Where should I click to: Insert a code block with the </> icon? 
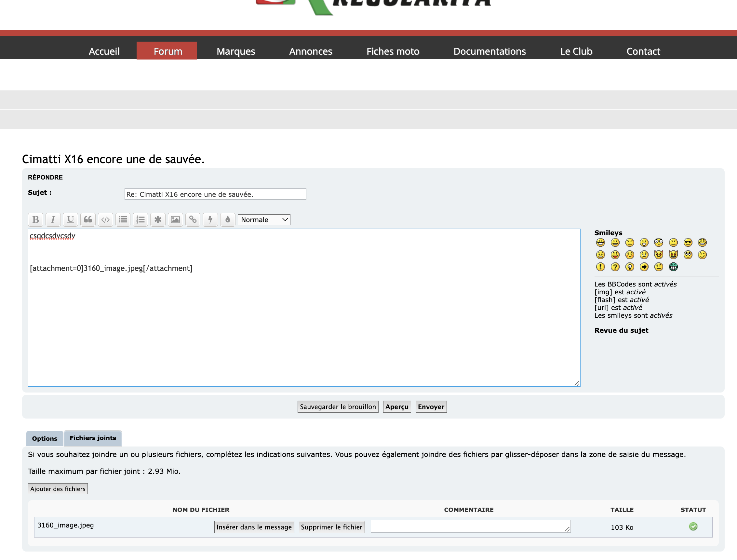pos(105,220)
